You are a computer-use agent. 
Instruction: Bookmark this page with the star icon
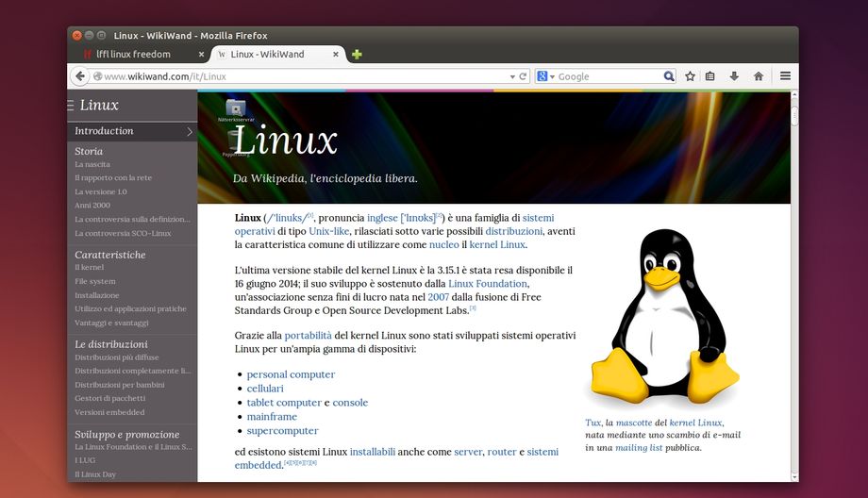click(690, 76)
